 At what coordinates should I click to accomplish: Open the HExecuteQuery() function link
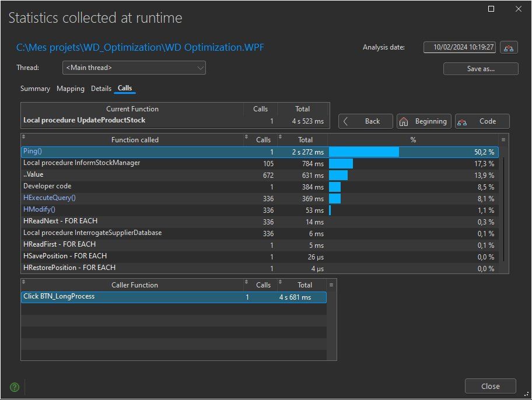click(50, 198)
